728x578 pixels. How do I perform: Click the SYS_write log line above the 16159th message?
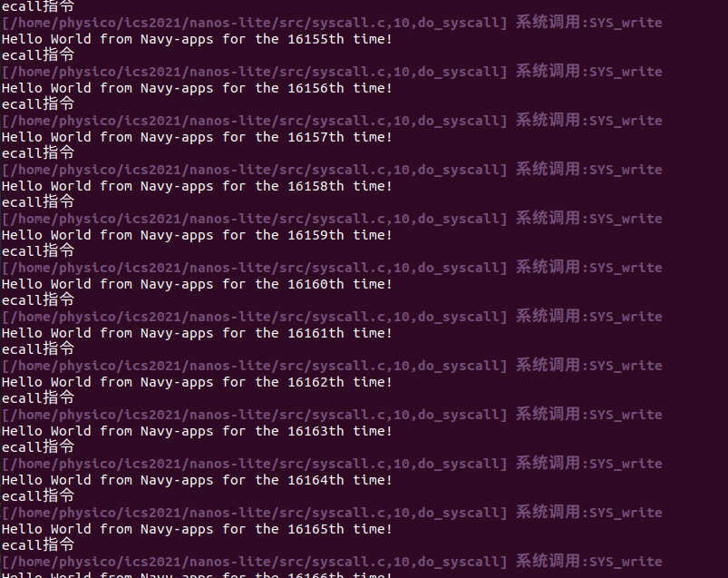(332, 219)
